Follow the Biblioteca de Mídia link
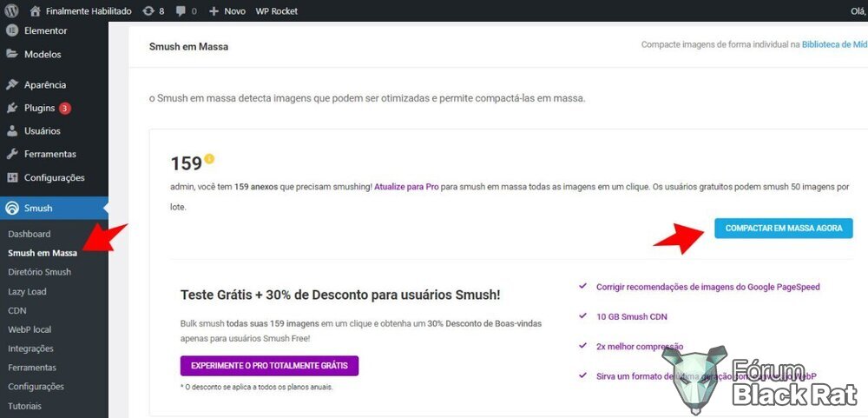868x418 pixels. 835,45
